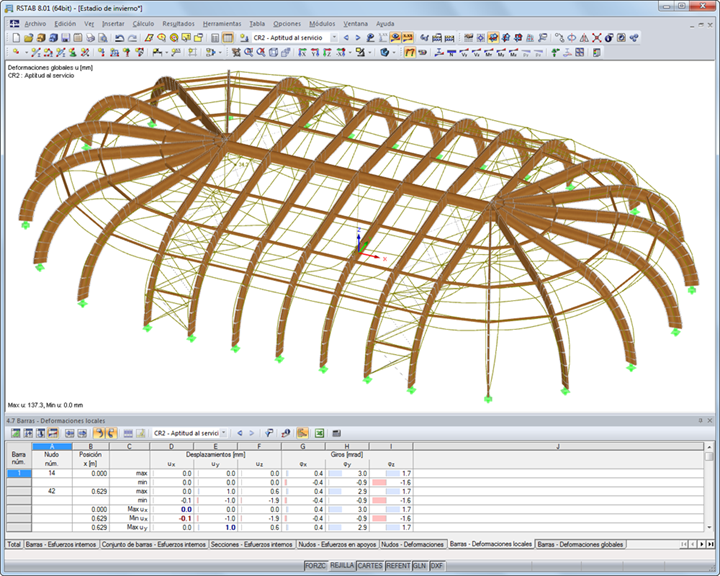Expand column A header dropdown in table
This screenshot has width=720, height=576.
pyautogui.click(x=52, y=446)
